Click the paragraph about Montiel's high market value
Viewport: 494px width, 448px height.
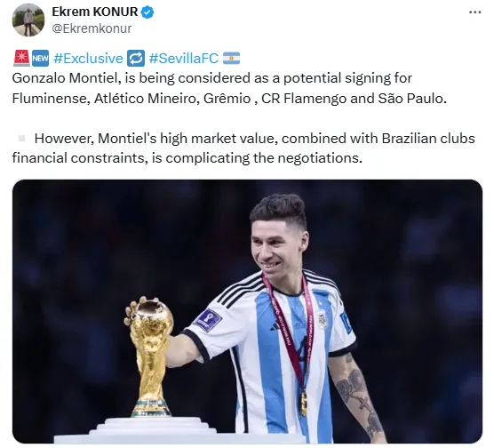tap(243, 148)
